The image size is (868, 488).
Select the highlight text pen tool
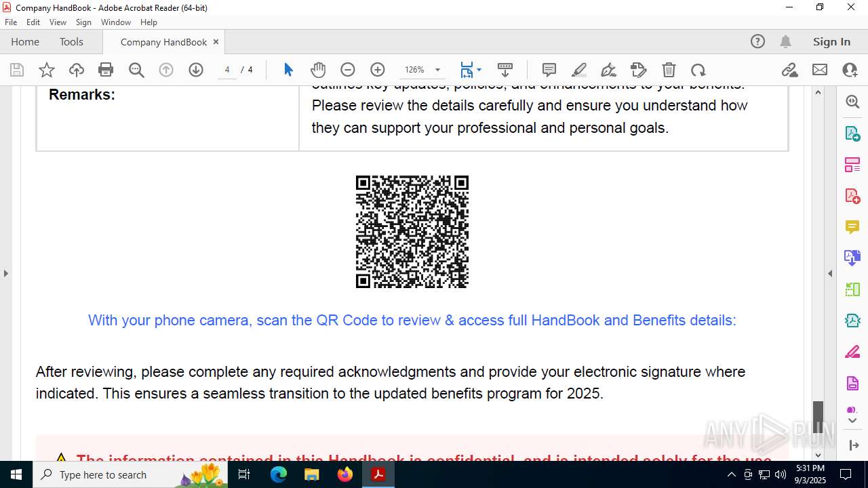click(579, 70)
